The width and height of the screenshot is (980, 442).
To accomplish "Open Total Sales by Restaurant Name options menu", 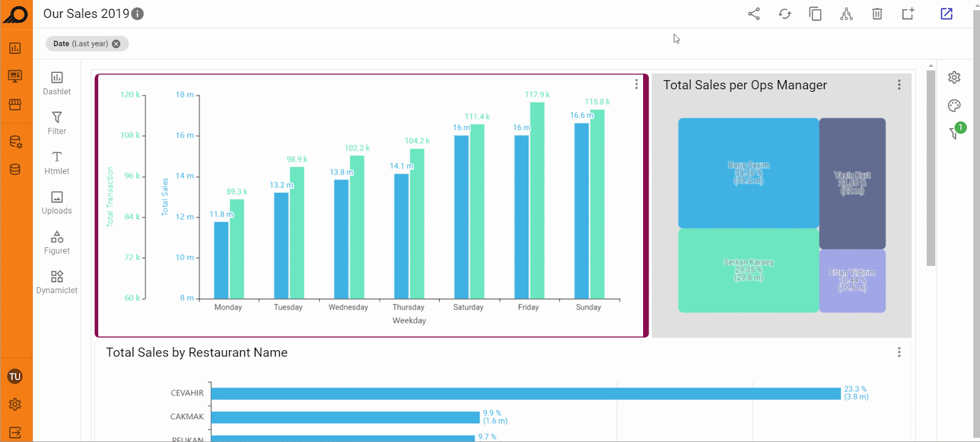I will pyautogui.click(x=899, y=352).
